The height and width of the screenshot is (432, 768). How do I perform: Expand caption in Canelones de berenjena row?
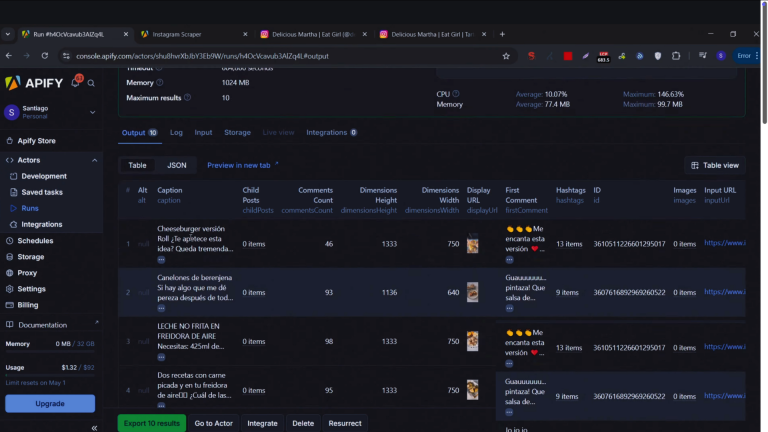pyautogui.click(x=161, y=308)
